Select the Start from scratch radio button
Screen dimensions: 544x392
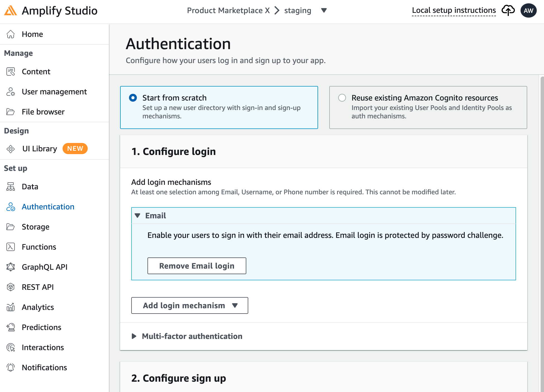pos(133,98)
